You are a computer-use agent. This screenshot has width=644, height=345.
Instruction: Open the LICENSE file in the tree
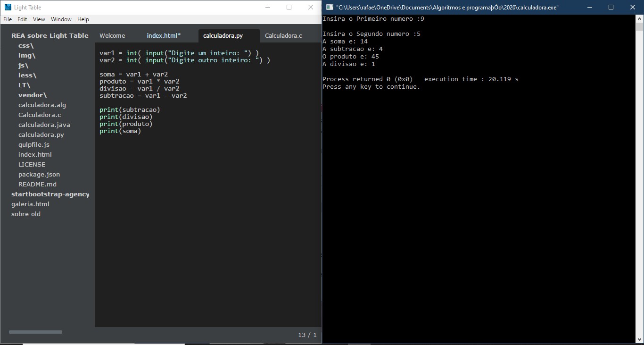point(32,164)
